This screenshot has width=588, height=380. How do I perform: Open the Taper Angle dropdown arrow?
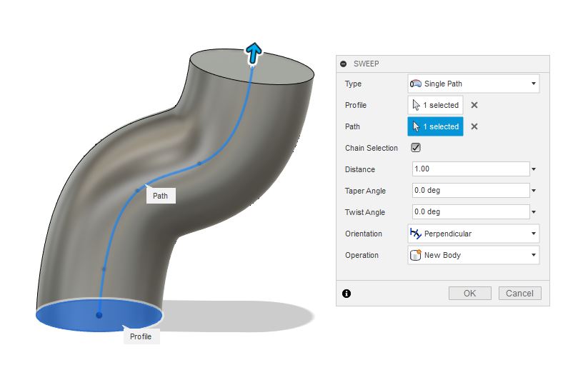[x=534, y=191]
